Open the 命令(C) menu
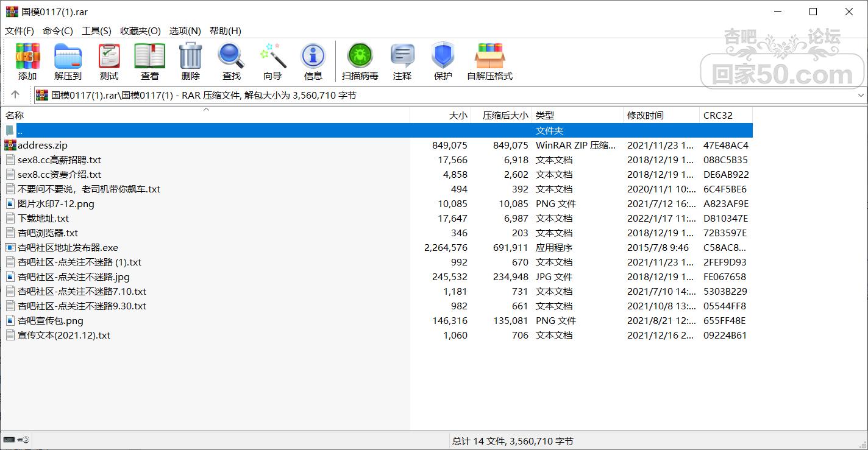The width and height of the screenshot is (868, 450). tap(58, 30)
